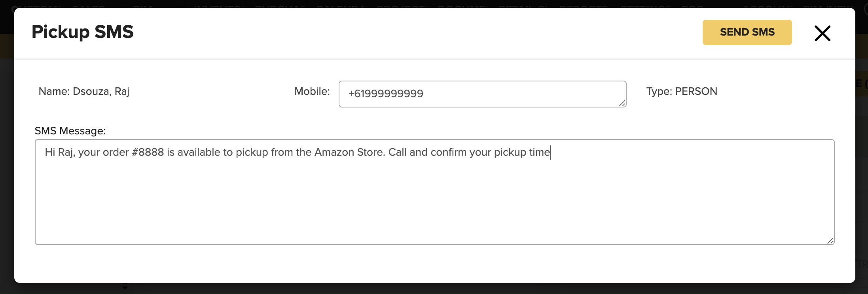Click the SEND SMS button
868x294 pixels.
click(747, 32)
